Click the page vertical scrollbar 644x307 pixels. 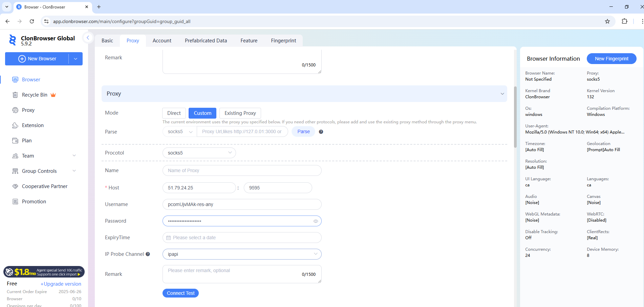(515, 117)
